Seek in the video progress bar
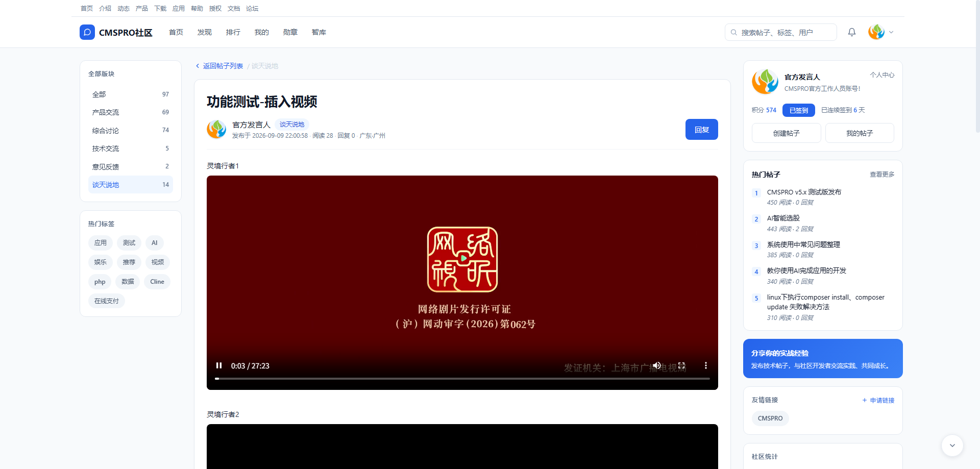Viewport: 980px width, 469px height. coord(462,379)
